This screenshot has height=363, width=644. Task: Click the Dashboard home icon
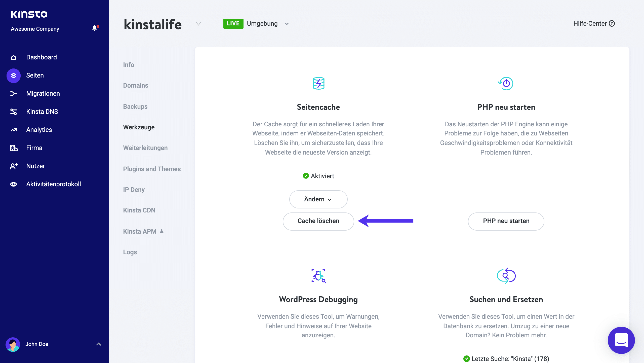tap(14, 57)
